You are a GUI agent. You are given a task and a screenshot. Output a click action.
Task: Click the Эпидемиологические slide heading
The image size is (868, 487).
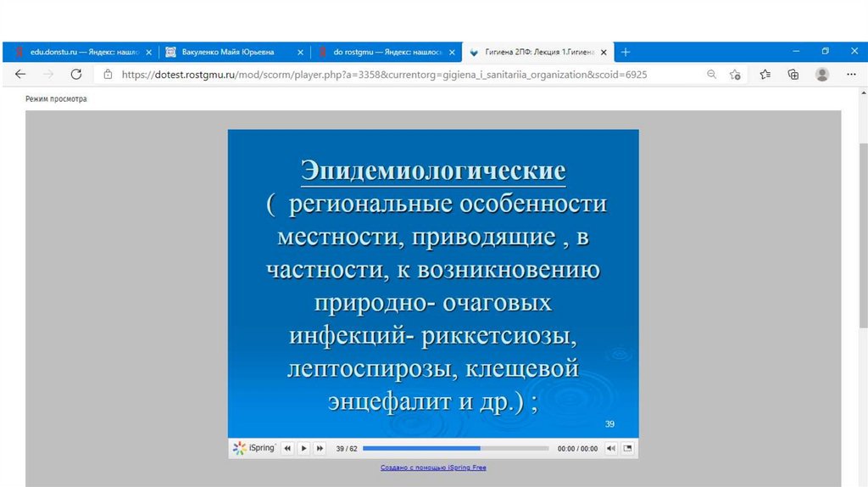tap(433, 171)
